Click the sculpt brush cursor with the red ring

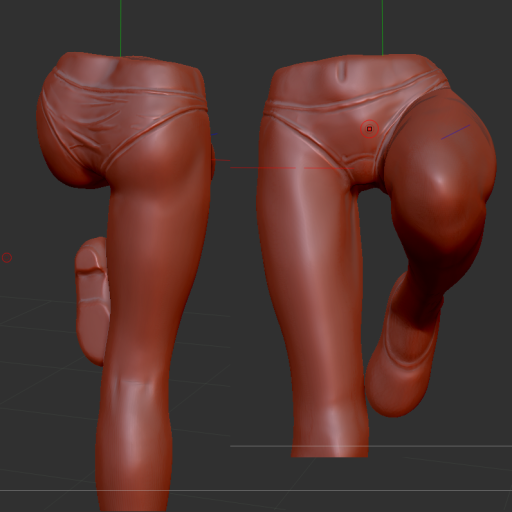[370, 129]
